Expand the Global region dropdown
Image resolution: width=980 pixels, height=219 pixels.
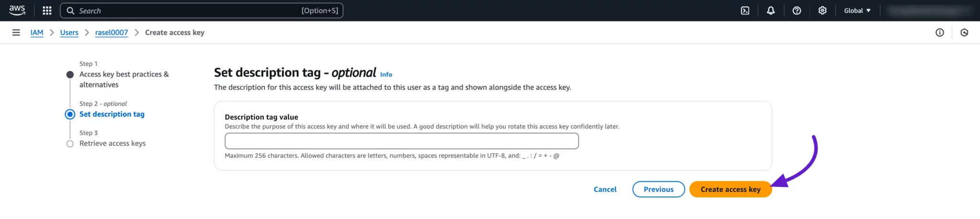857,11
